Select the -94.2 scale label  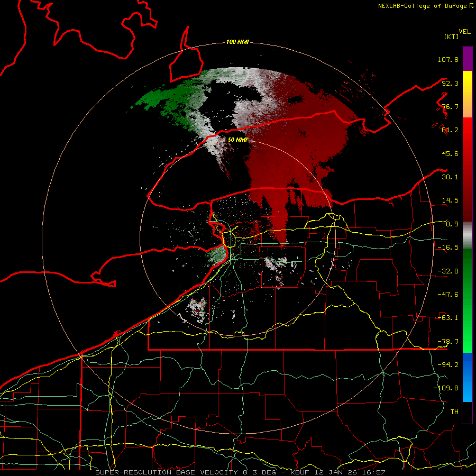coord(448,365)
